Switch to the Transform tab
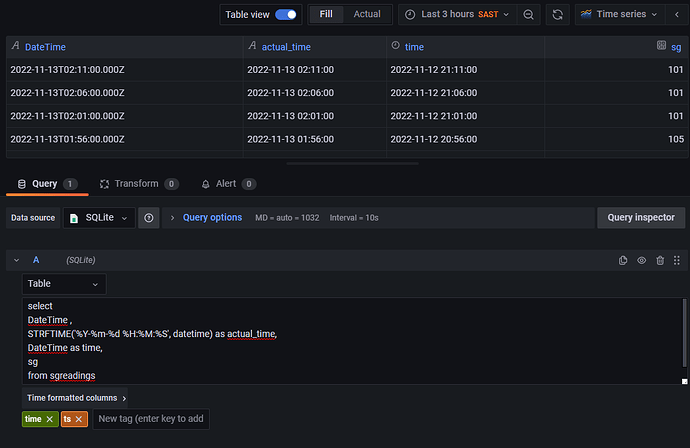Screen dimensions: 690x448 [x=139, y=184]
